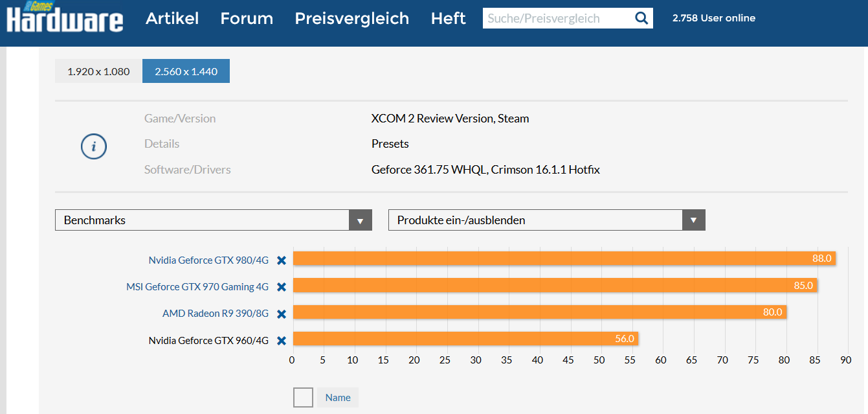Click the Details label

[x=162, y=144]
